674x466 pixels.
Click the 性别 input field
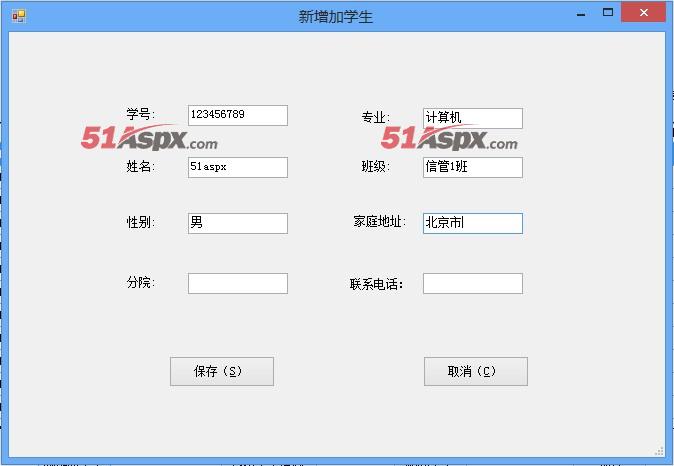click(x=238, y=223)
